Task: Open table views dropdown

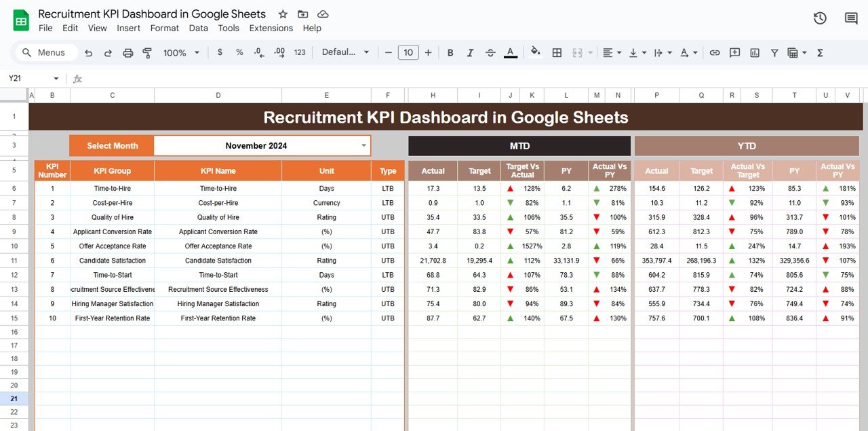Action: click(797, 52)
